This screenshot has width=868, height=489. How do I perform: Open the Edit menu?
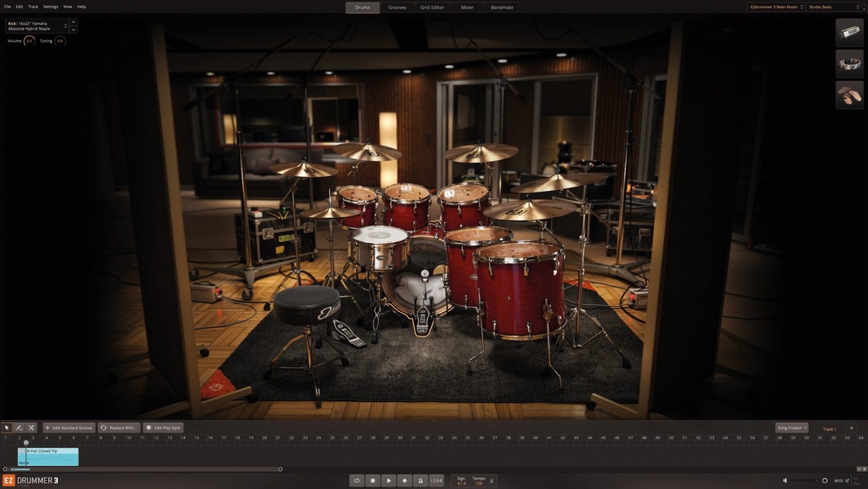pos(20,7)
